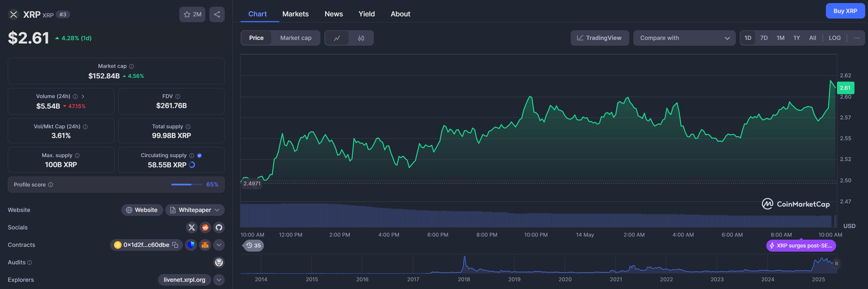The width and height of the screenshot is (868, 289).
Task: Set chart range to 1Y
Action: 796,38
